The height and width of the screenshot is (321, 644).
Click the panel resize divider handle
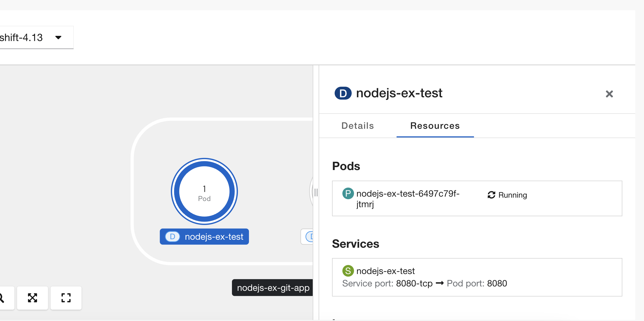[x=316, y=192]
